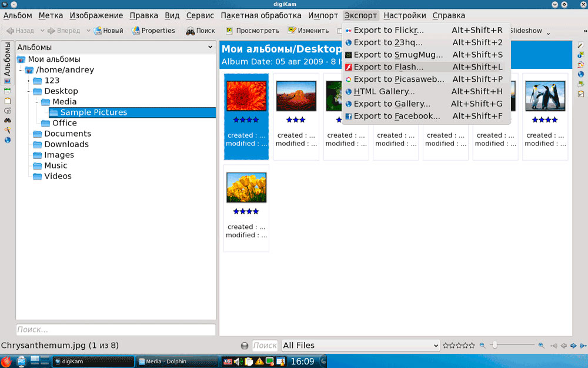Set the star rating filter in status bar

[459, 346]
